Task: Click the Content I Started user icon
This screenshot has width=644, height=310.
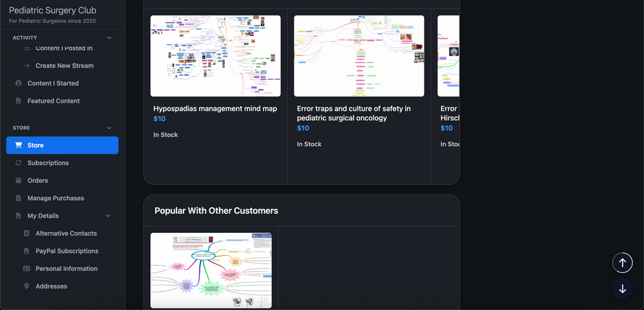Action: point(18,83)
